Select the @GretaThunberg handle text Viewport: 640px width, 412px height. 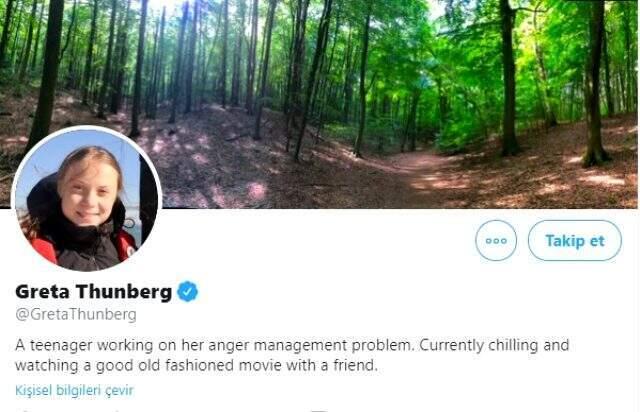76,314
